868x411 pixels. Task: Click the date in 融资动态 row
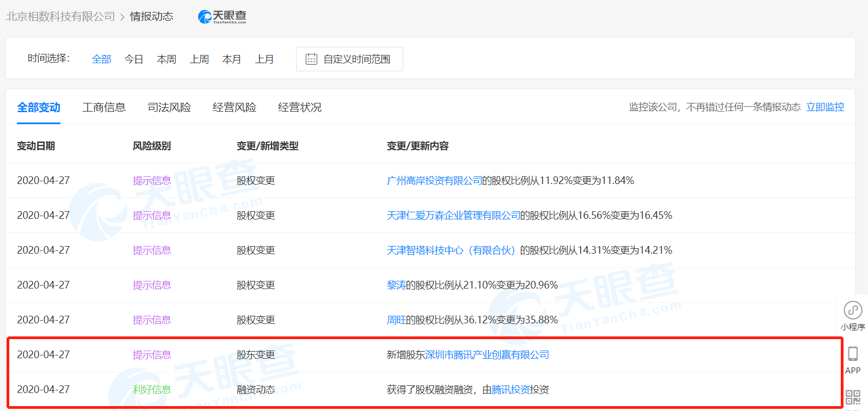44,389
